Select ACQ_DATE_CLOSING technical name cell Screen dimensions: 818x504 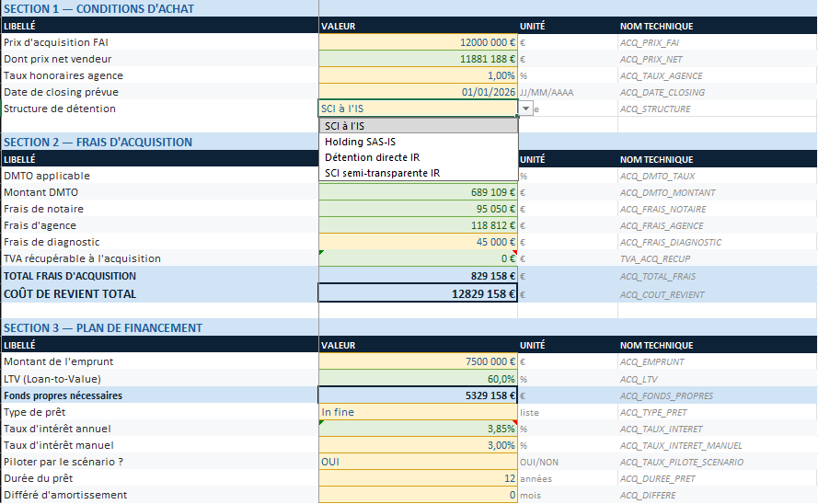(662, 93)
